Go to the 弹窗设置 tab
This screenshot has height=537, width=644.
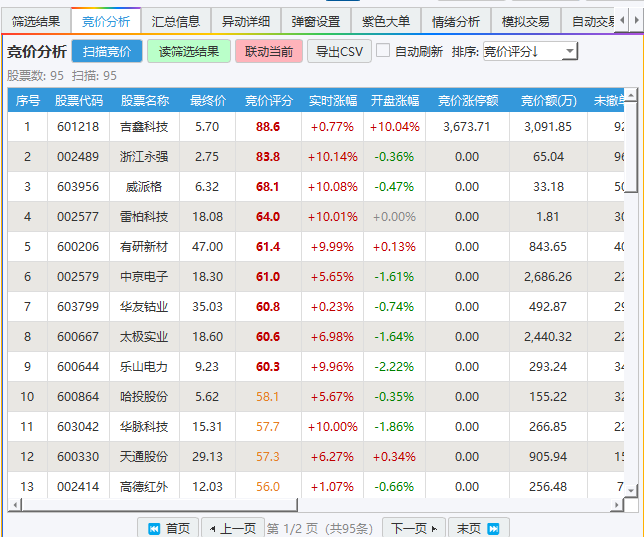point(316,21)
